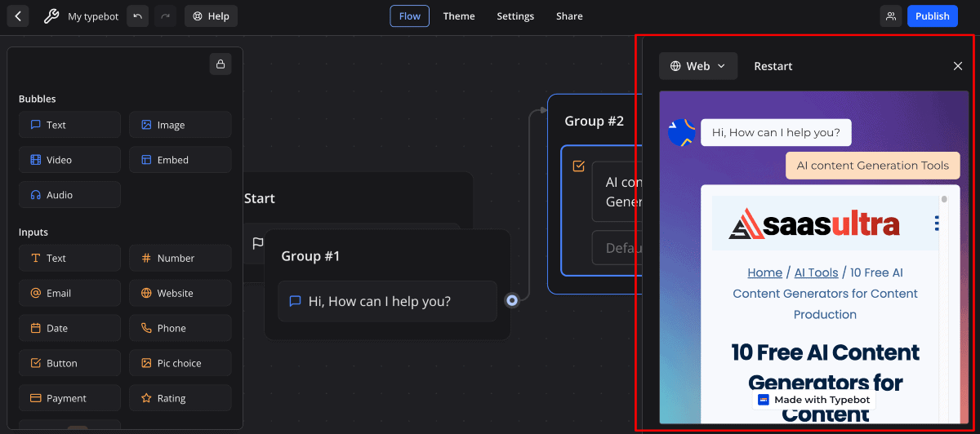Select the Pic choice input block
Screen dimensions: 980x434
pos(180,363)
